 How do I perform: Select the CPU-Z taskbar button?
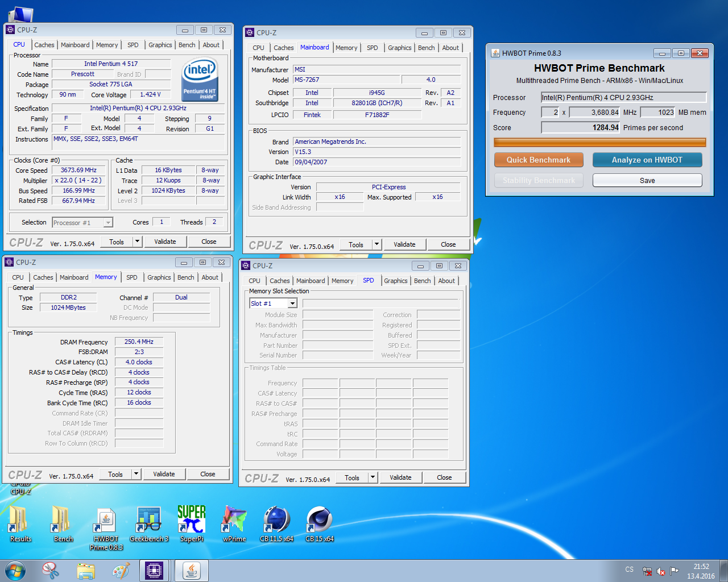154,571
